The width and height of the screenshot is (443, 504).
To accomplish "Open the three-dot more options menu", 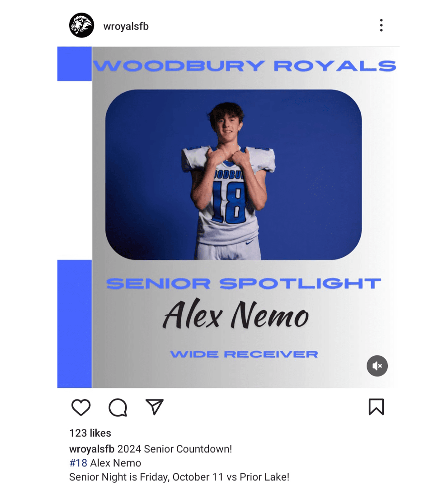I will click(x=381, y=25).
